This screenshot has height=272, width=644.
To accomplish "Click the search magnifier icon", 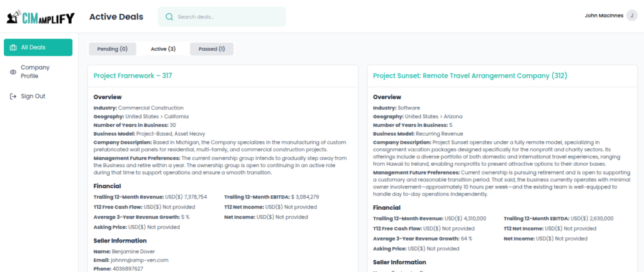I will (x=169, y=17).
